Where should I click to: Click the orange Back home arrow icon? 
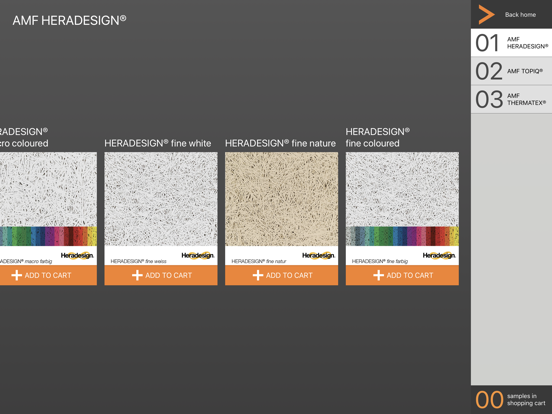tap(486, 14)
